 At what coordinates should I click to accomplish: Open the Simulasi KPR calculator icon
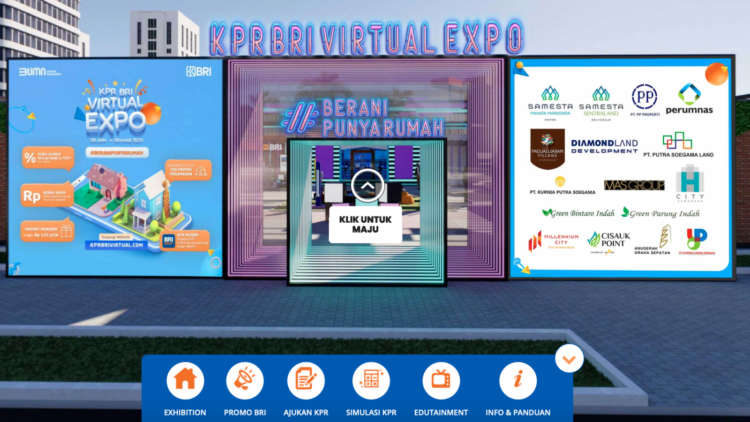(x=371, y=381)
